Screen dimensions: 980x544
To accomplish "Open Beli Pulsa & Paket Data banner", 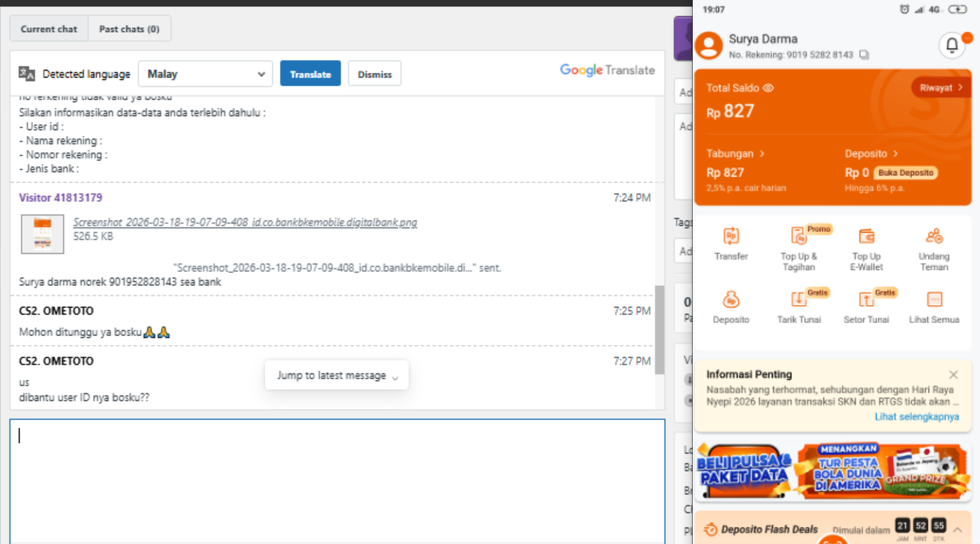I will (x=744, y=470).
